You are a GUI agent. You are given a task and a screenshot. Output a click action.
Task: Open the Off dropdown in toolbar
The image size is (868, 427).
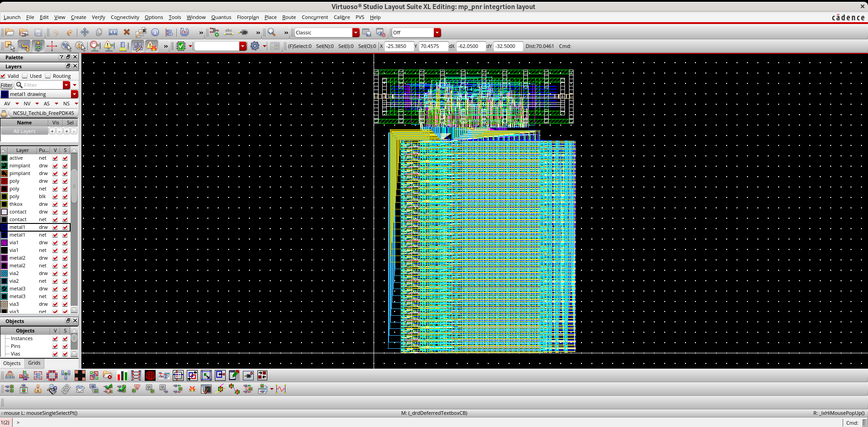point(437,33)
